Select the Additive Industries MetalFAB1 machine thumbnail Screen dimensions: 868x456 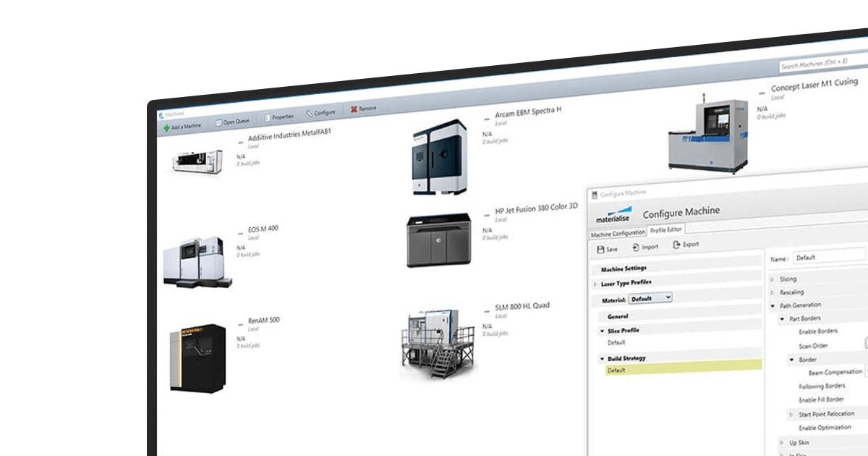(197, 160)
